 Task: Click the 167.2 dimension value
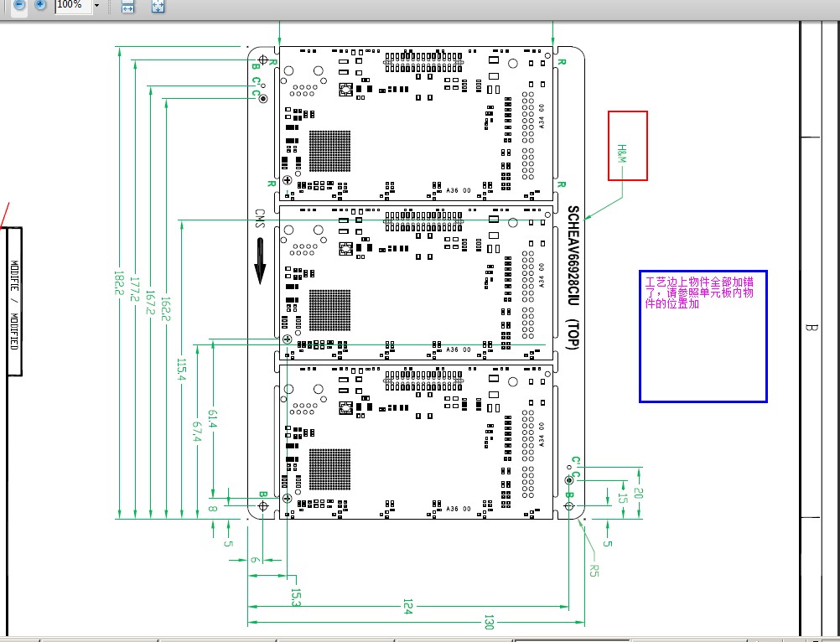(x=150, y=303)
